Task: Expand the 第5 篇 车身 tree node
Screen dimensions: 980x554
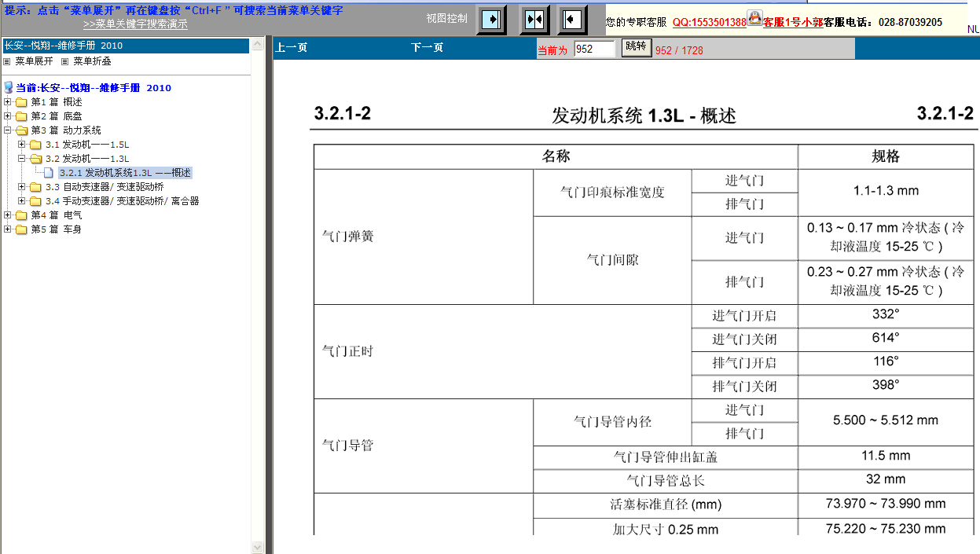Action: [x=8, y=229]
